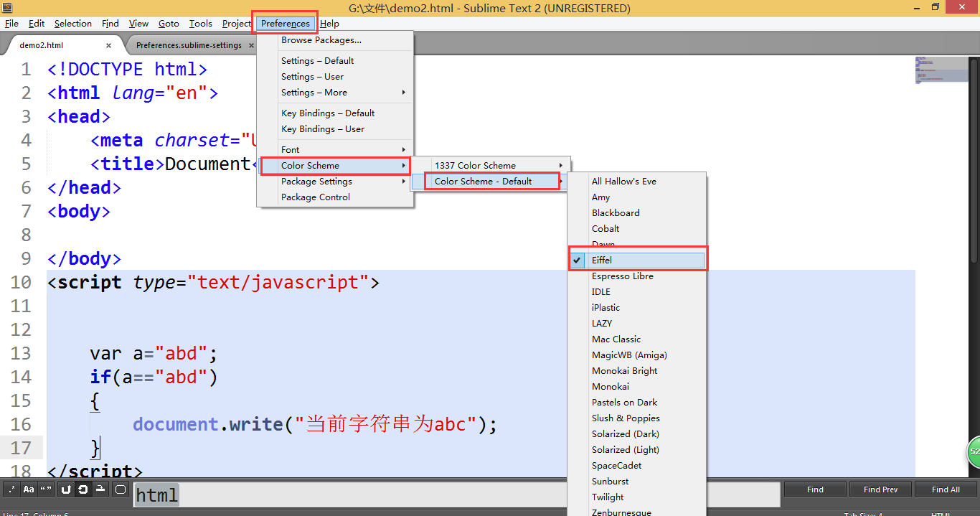980x516 pixels.
Task: Toggle whole word matching option
Action: coord(46,489)
